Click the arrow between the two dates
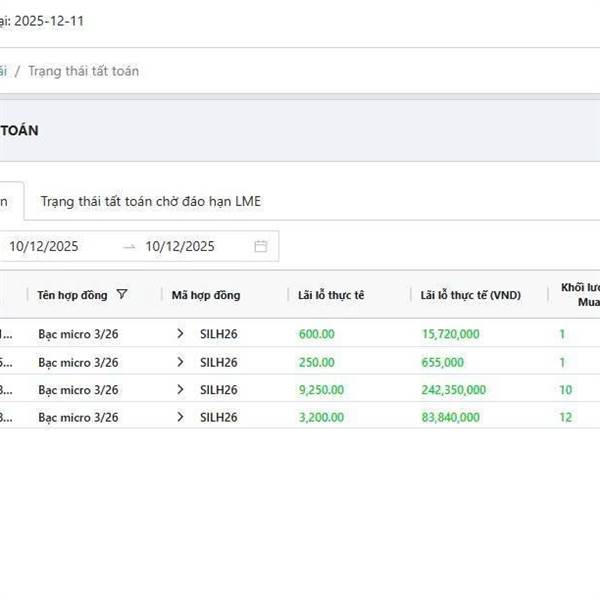 129,246
